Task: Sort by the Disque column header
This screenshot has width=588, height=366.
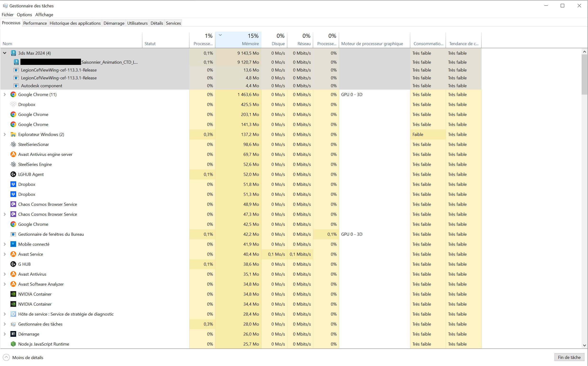Action: coord(274,40)
